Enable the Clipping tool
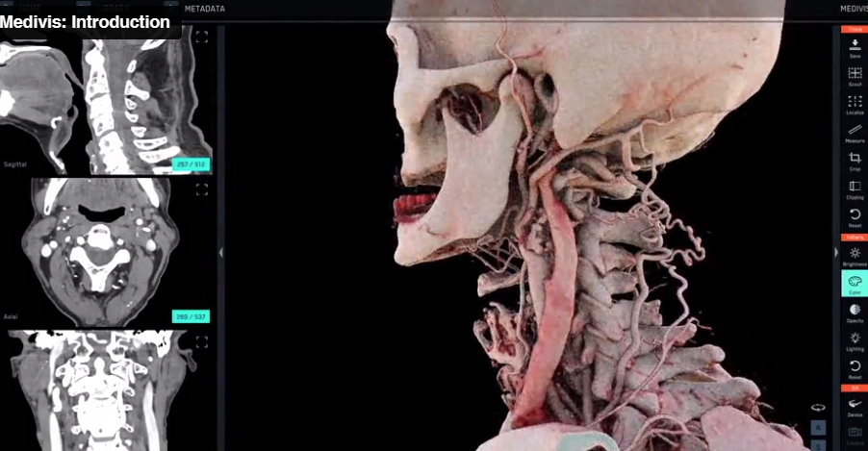Viewport: 868px width, 451px height. point(855,188)
